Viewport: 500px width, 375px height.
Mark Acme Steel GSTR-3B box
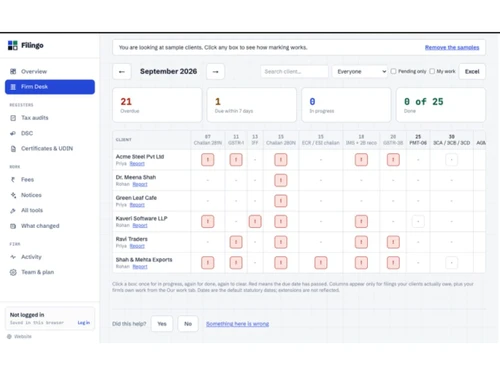393,160
